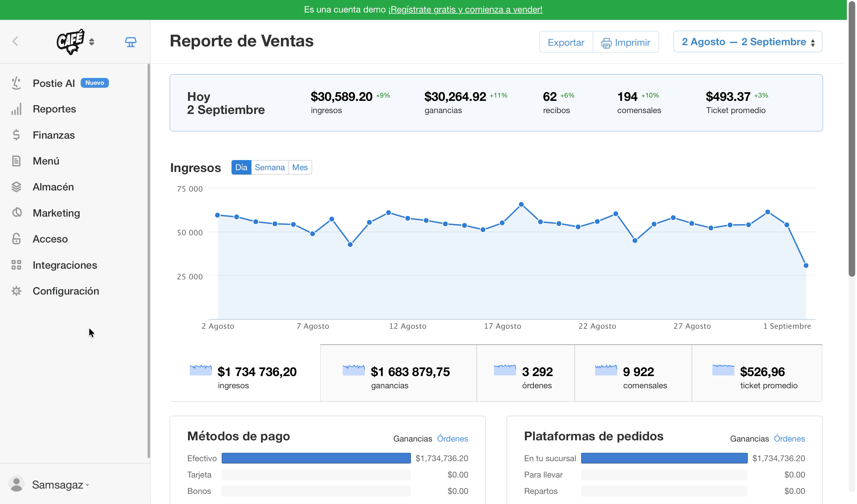Click the Órdenes link in Plataformas de pedidos
Viewport: 857px width, 504px height.
point(789,439)
